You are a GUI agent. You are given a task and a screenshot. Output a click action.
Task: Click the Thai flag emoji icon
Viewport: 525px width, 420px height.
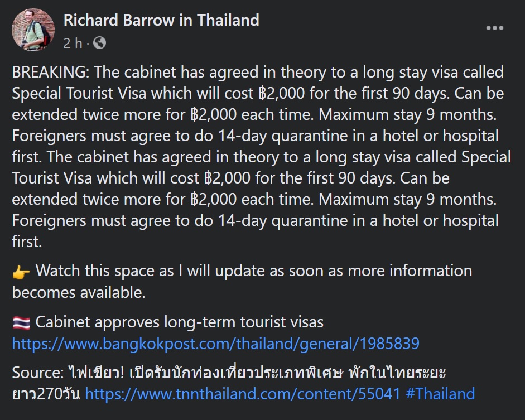point(21,322)
